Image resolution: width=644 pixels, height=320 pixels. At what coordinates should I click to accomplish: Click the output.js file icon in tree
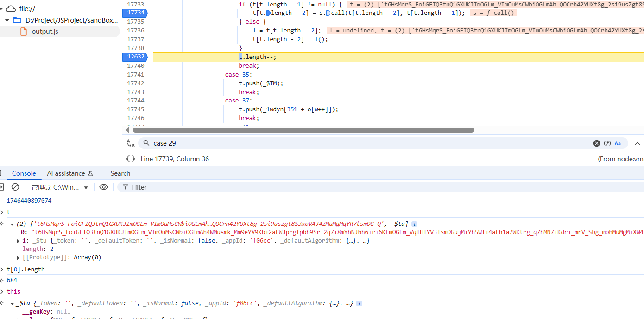[x=24, y=32]
